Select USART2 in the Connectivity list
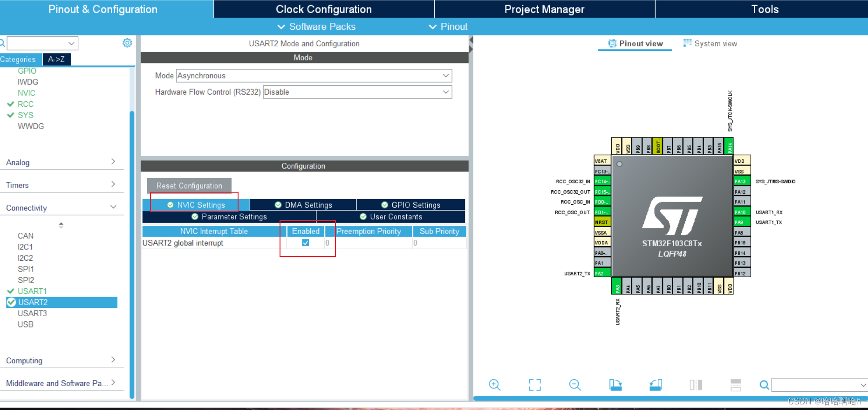 (x=33, y=302)
